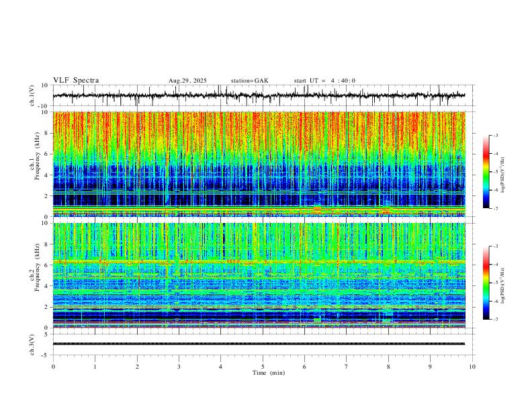Image resolution: width=532 pixels, height=411 pixels.
Task: Click the "-3" tick on ch.1 color bar
Action: pos(495,135)
